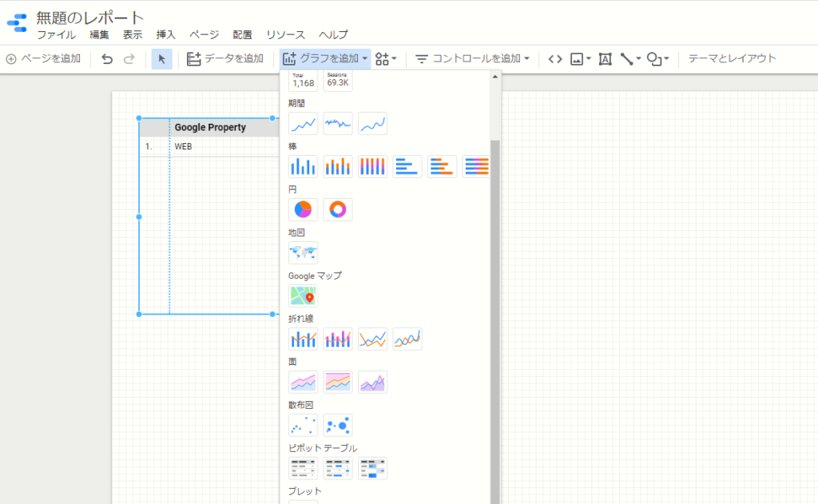Insert a donut chart

tap(338, 210)
